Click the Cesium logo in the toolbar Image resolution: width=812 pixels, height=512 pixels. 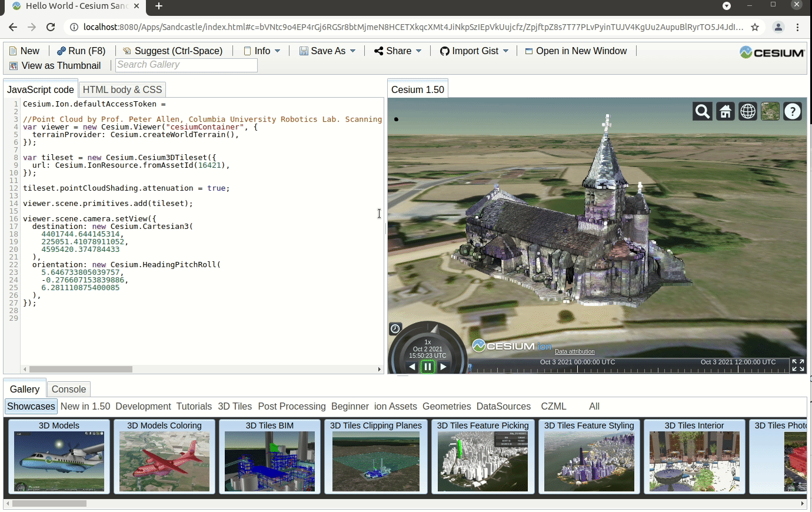772,52
